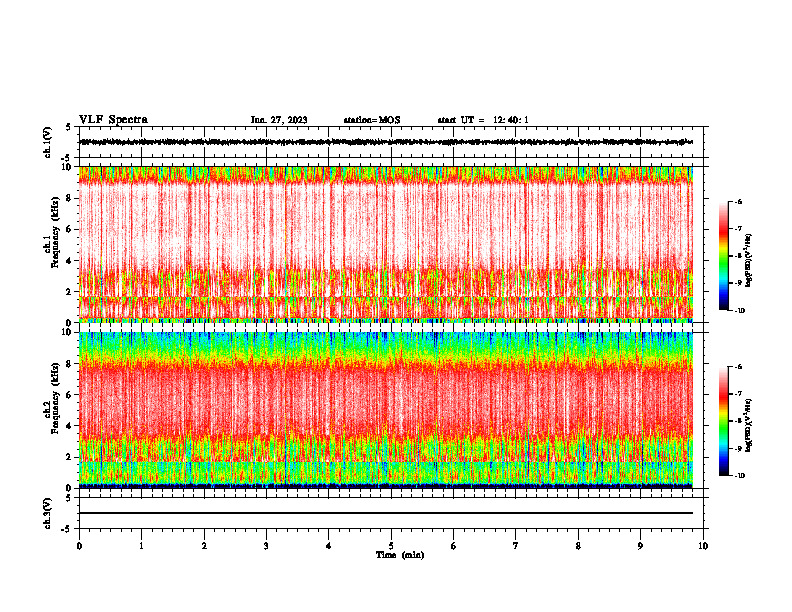Click the ch.1 voltage waveform trace
The image size is (792, 612).
click(386, 142)
